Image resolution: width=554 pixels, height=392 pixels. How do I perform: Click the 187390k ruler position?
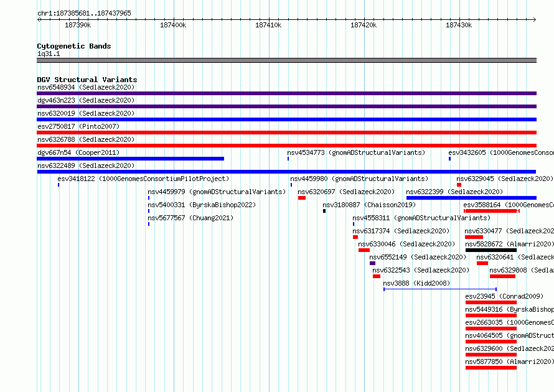[x=78, y=25]
